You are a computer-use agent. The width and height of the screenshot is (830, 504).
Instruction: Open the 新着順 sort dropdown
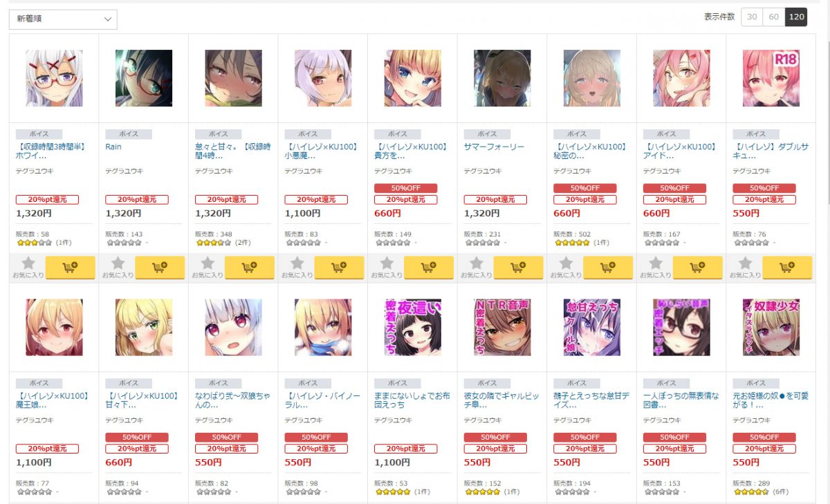pyautogui.click(x=63, y=19)
